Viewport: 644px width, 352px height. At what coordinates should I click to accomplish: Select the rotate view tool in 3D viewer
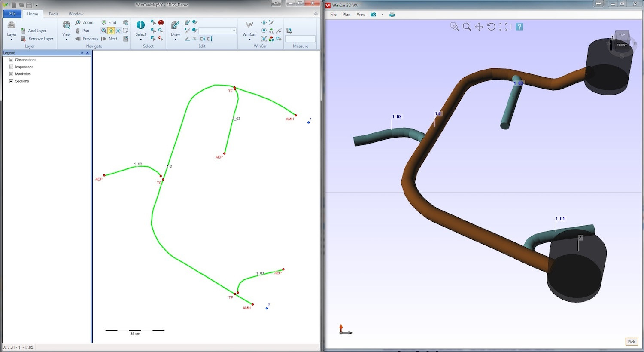(491, 27)
